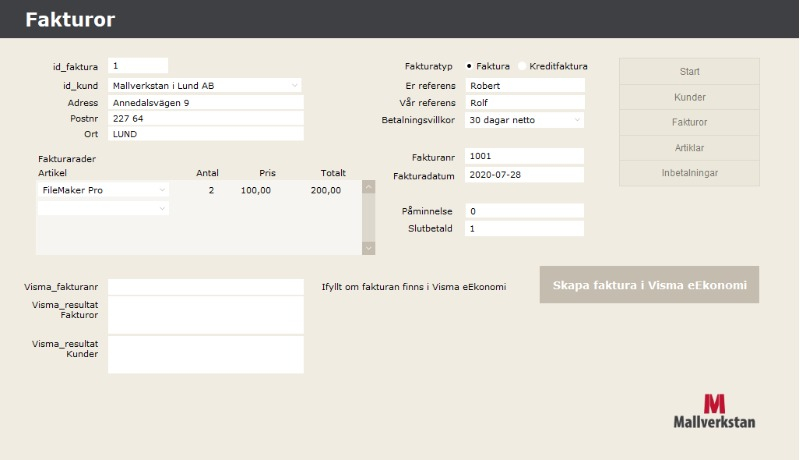Click the Visma_resultat Fakturor text area
Image resolution: width=800 pixels, height=460 pixels.
[206, 315]
